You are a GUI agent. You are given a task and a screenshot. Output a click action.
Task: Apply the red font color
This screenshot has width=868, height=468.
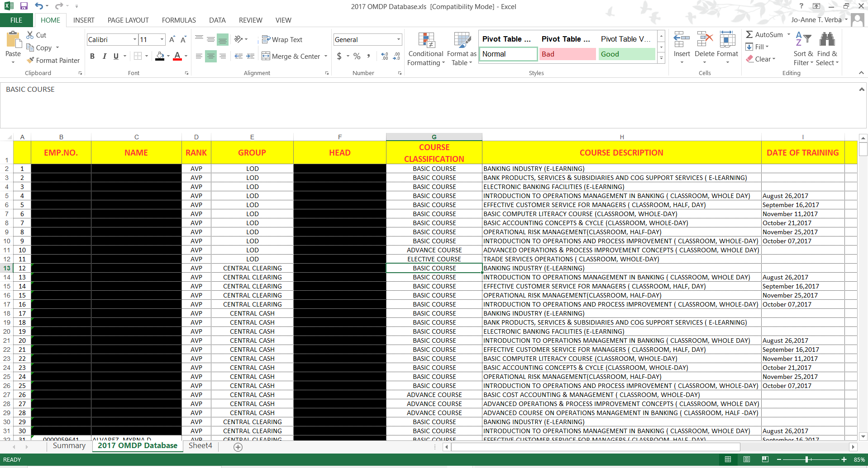tap(177, 56)
